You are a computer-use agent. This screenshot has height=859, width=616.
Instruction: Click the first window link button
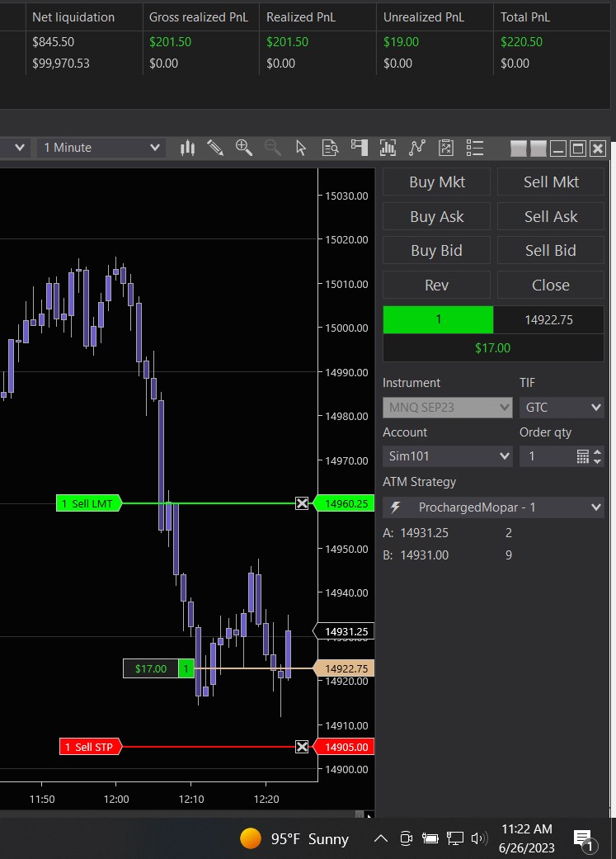click(x=519, y=149)
